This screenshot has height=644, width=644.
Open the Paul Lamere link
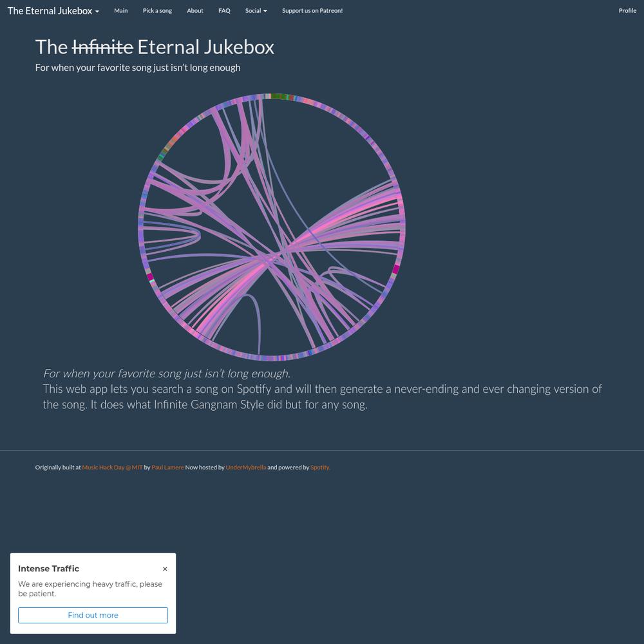pyautogui.click(x=167, y=467)
